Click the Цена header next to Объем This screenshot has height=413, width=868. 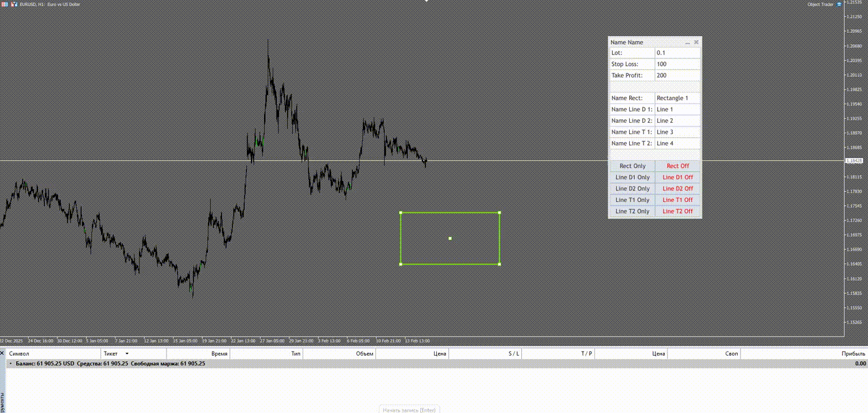(x=412, y=354)
